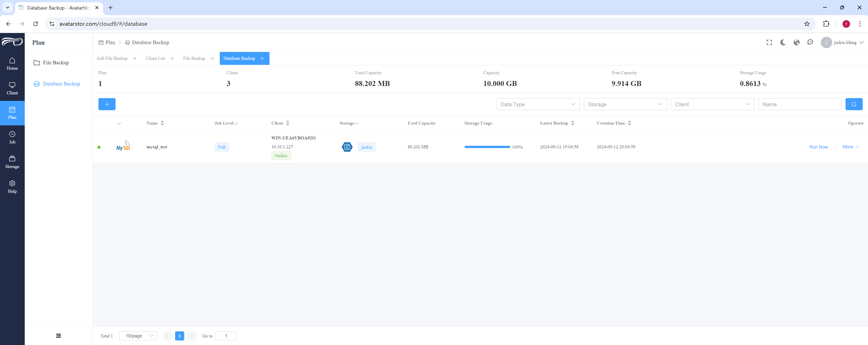Open the Storage filter dropdown
Image resolution: width=868 pixels, height=345 pixels.
[x=625, y=104]
